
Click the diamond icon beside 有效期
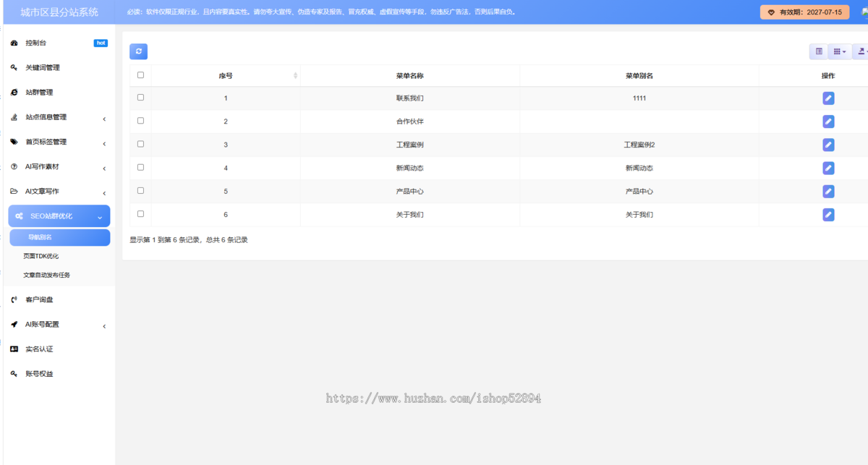tap(772, 13)
